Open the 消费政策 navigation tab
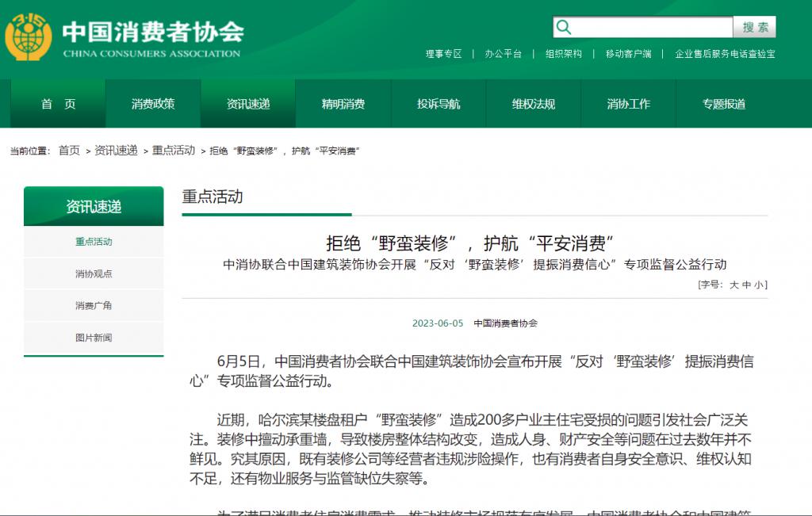The width and height of the screenshot is (812, 516). 153,104
